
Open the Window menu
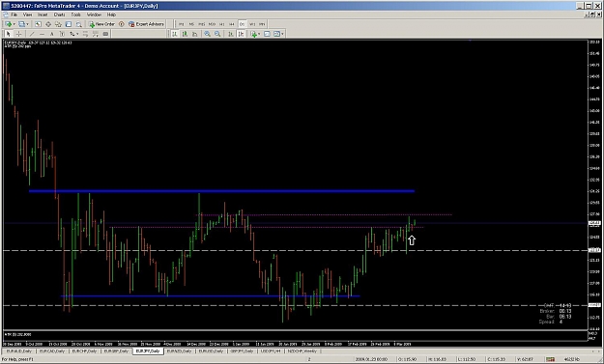pyautogui.click(x=94, y=14)
